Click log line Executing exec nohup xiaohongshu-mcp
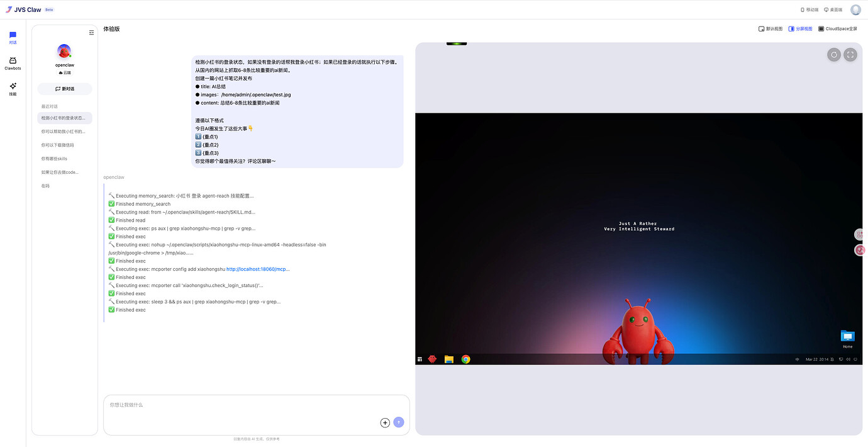Image resolution: width=868 pixels, height=447 pixels. (x=217, y=249)
